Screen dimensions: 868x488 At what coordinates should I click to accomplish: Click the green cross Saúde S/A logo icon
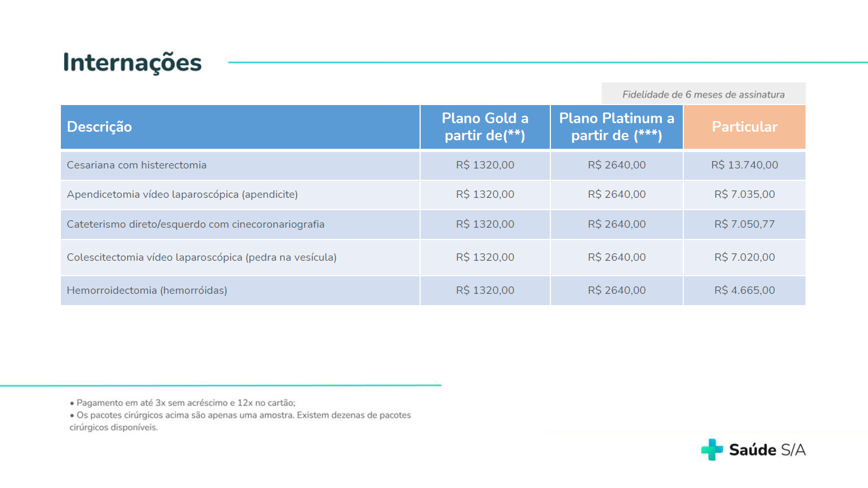pos(712,450)
